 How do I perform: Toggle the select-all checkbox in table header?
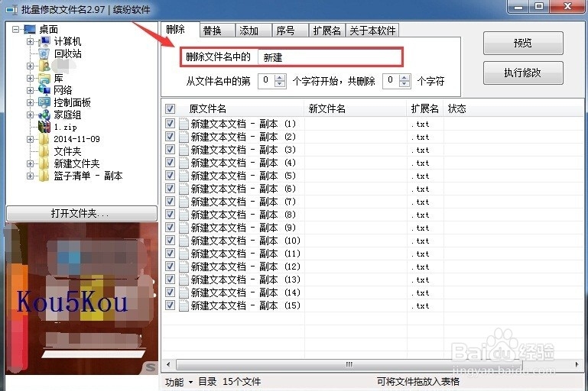tap(170, 108)
